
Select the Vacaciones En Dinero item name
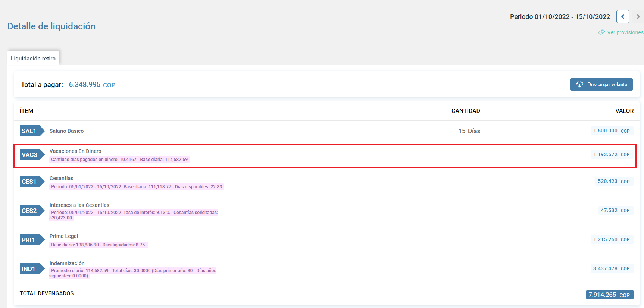pyautogui.click(x=75, y=151)
